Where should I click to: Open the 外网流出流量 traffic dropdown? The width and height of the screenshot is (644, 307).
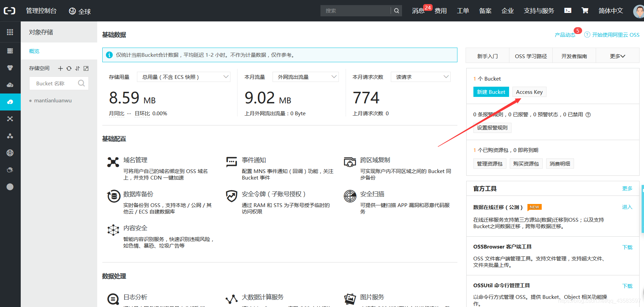click(306, 77)
